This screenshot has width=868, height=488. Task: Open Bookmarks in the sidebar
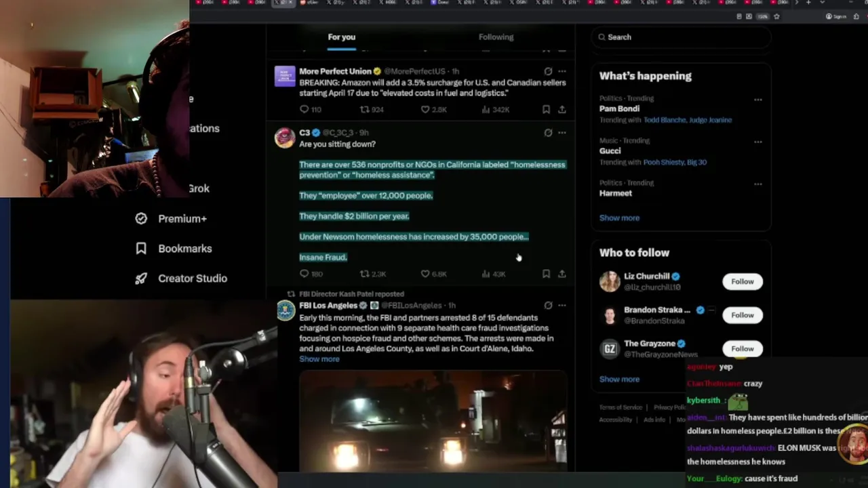coord(174,249)
